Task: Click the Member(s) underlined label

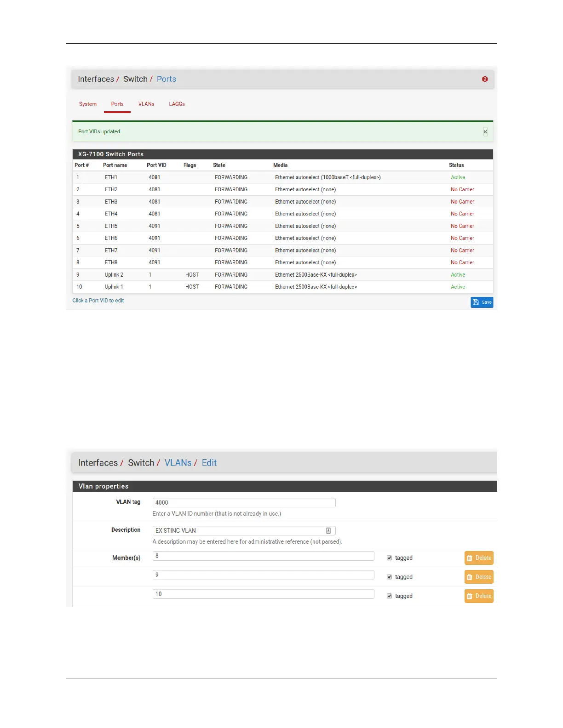Action: 126,558
